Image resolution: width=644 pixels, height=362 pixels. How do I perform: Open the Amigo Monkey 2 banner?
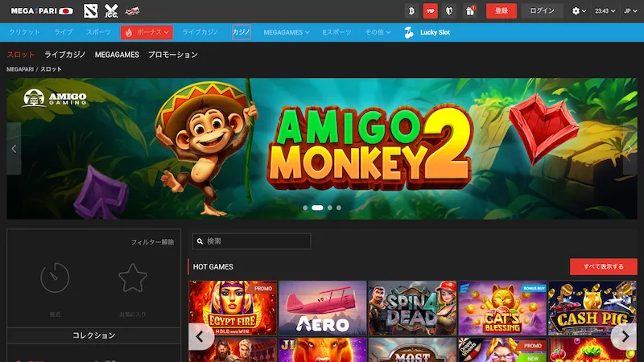pyautogui.click(x=322, y=149)
